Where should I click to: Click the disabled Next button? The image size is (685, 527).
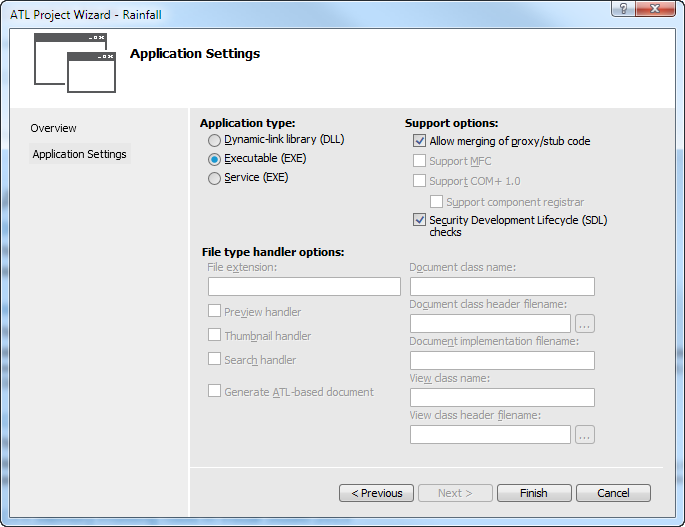click(455, 493)
